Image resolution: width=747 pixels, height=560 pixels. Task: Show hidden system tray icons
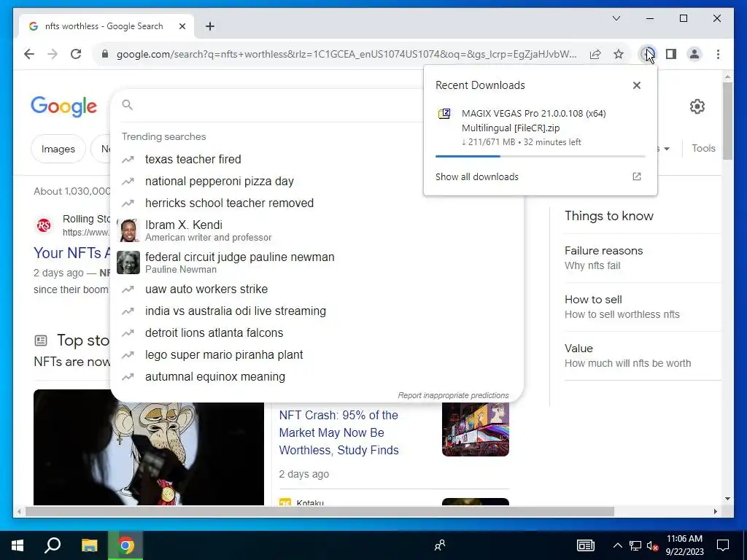coord(617,545)
